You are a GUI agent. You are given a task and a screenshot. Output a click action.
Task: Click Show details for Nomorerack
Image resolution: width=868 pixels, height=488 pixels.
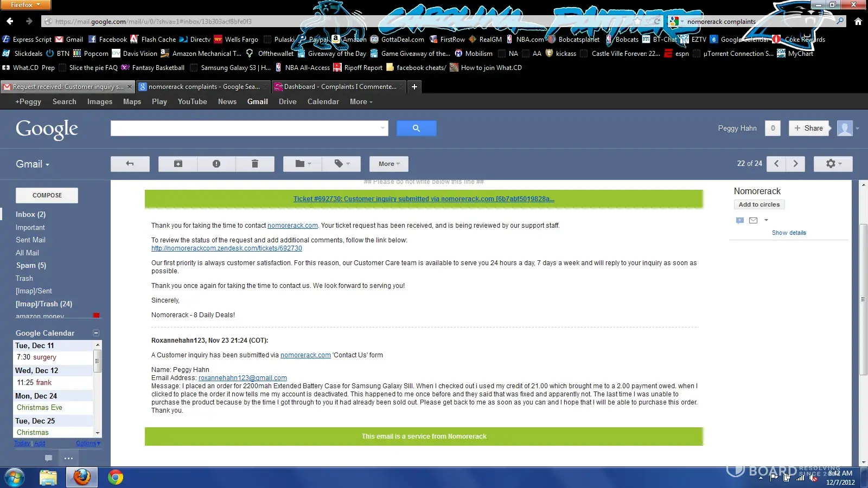789,233
